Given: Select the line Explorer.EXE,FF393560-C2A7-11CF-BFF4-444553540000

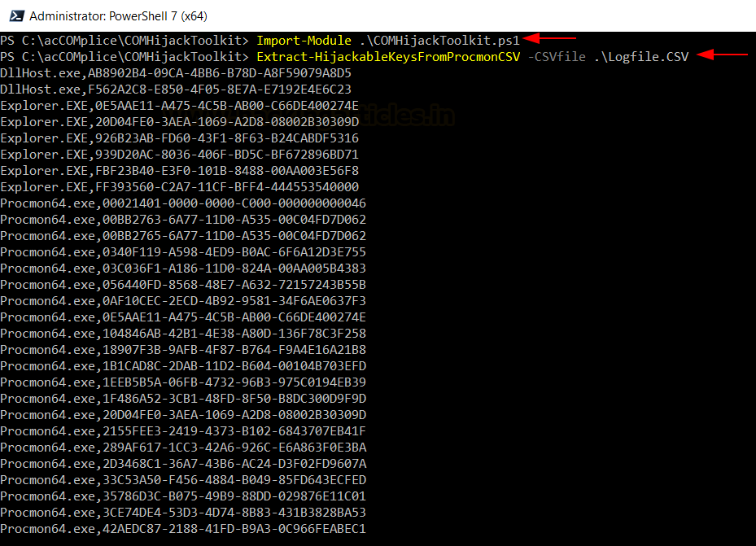Looking at the screenshot, I should tap(179, 187).
